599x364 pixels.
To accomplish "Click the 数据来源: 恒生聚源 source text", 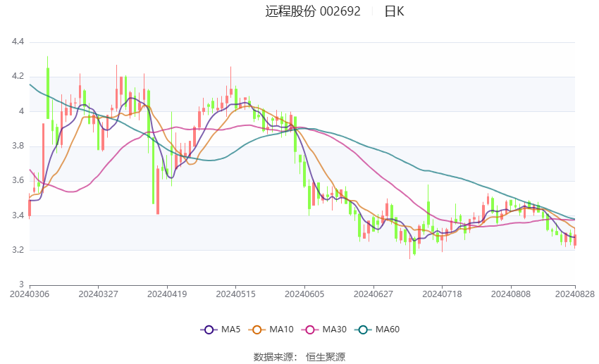I will pos(299,357).
